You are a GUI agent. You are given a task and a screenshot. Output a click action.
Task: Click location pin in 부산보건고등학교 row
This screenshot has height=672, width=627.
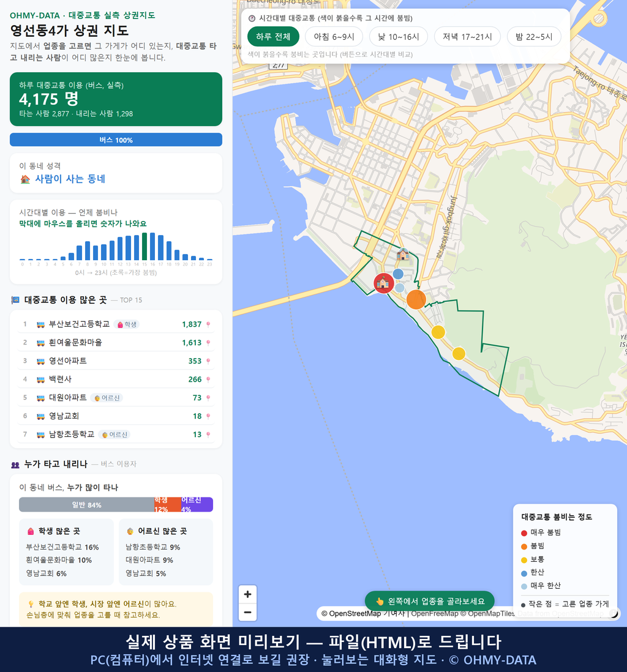pos(208,324)
